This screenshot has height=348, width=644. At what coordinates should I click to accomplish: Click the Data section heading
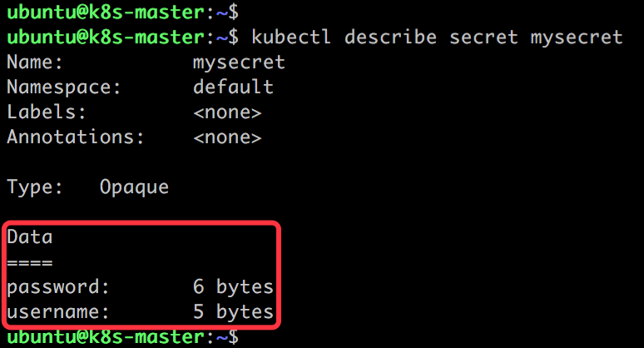click(30, 237)
